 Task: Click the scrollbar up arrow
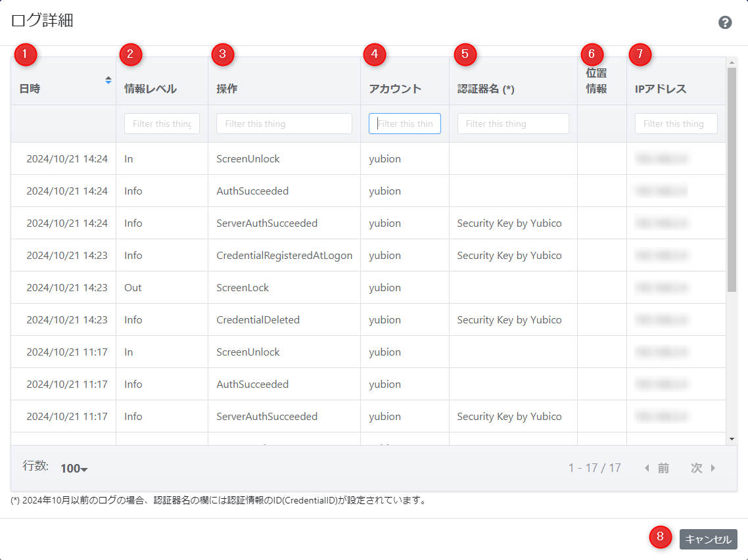[732, 62]
